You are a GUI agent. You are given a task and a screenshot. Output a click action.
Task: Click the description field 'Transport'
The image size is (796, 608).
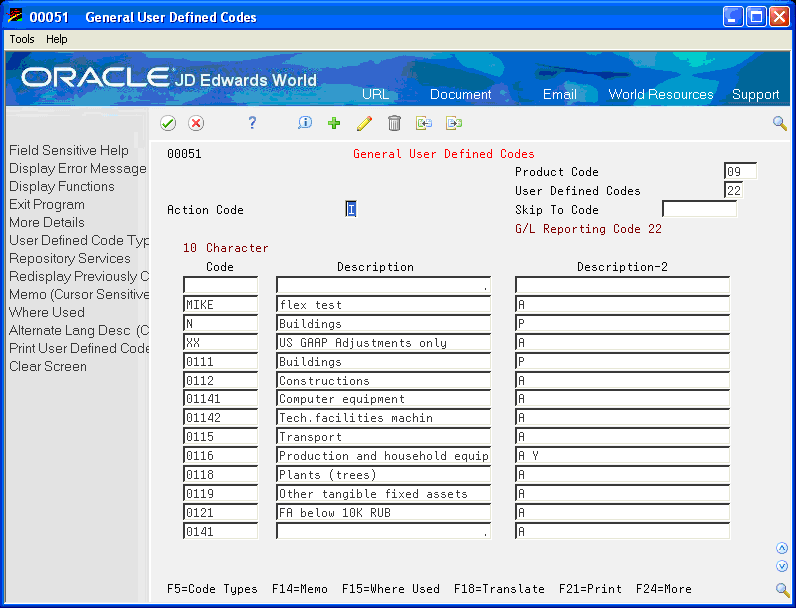pyautogui.click(x=383, y=436)
